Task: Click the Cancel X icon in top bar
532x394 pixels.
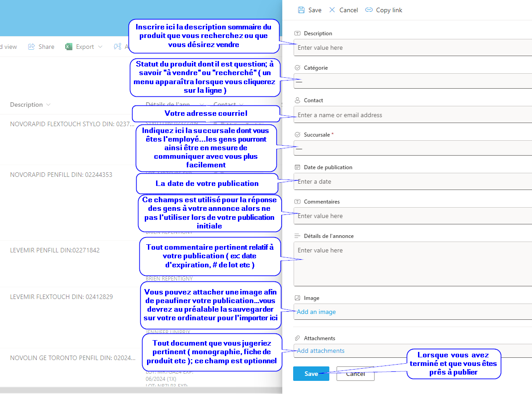Action: click(x=332, y=10)
